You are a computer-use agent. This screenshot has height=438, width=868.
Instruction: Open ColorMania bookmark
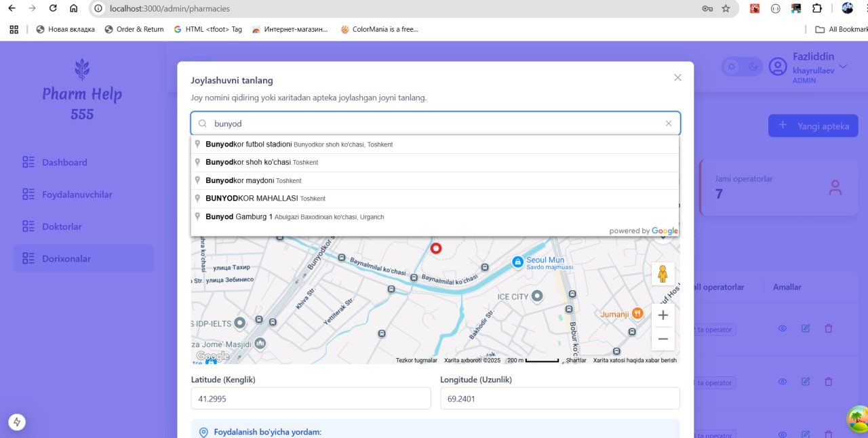pyautogui.click(x=380, y=29)
